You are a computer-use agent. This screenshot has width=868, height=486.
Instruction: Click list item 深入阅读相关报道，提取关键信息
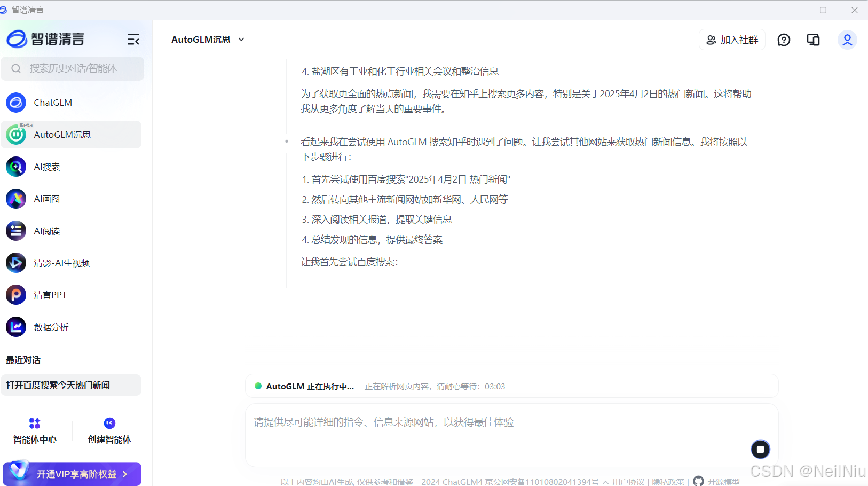tap(382, 220)
